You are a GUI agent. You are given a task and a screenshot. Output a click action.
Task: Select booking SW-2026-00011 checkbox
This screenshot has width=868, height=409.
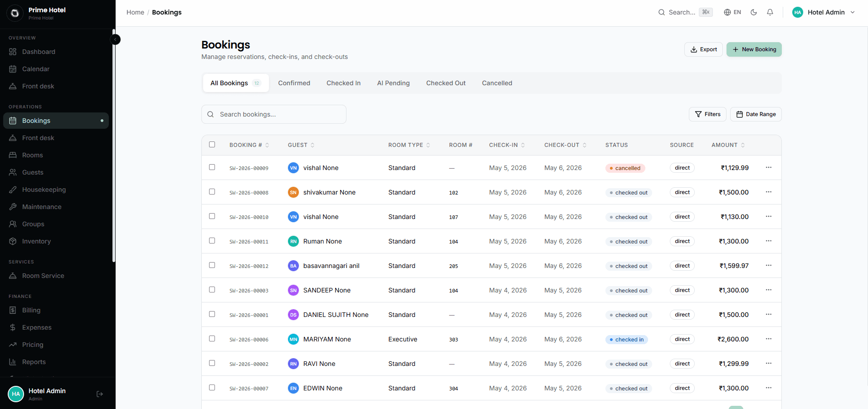[212, 241]
